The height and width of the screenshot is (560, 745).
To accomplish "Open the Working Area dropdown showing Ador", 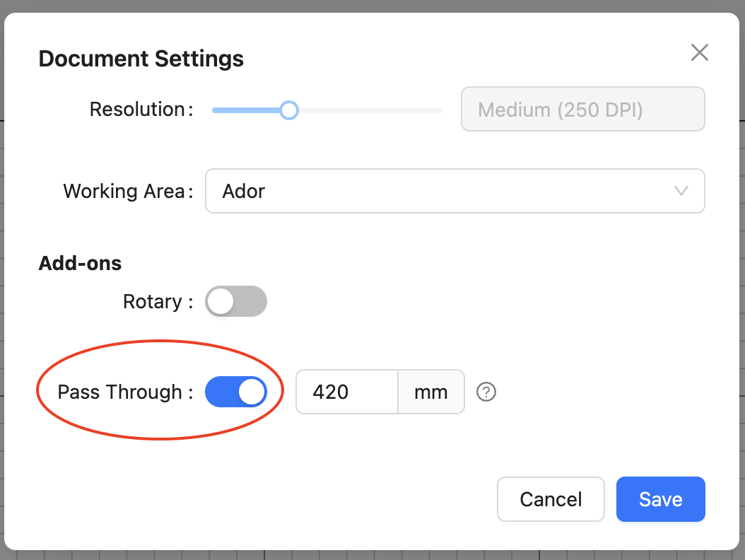I will click(454, 191).
